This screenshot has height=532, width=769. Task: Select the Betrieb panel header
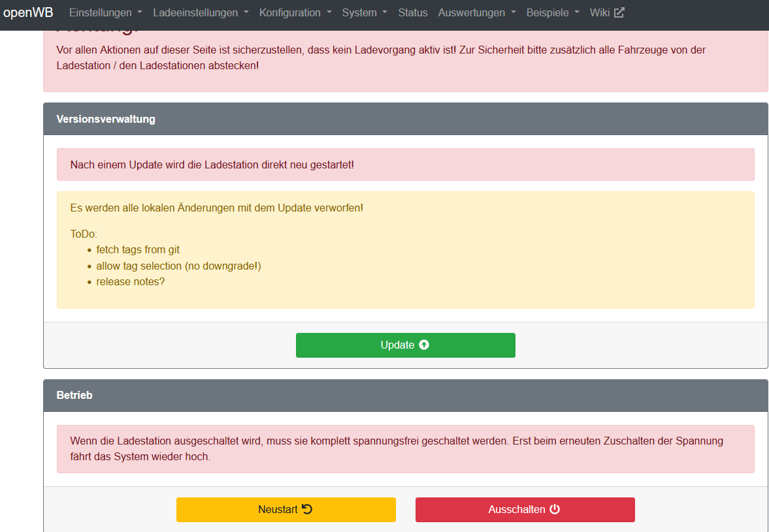[406, 396]
